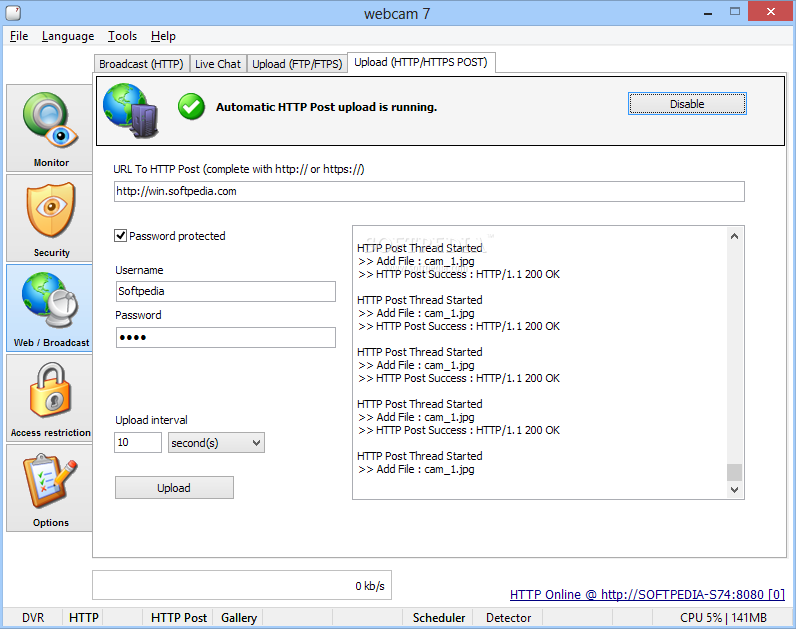Image resolution: width=796 pixels, height=629 pixels.
Task: Open the Options clipboard section
Action: (50, 488)
